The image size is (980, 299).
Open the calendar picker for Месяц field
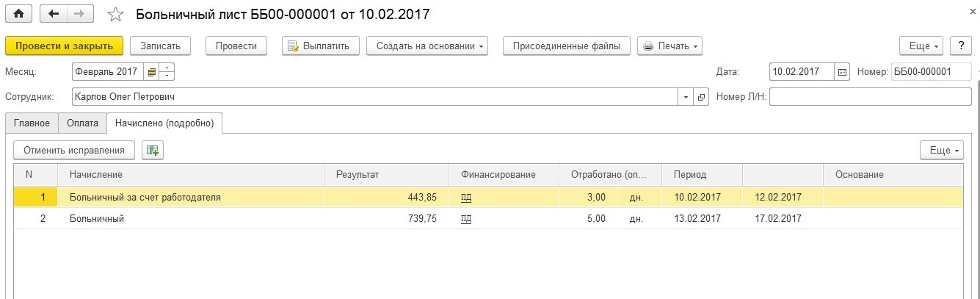(x=152, y=72)
